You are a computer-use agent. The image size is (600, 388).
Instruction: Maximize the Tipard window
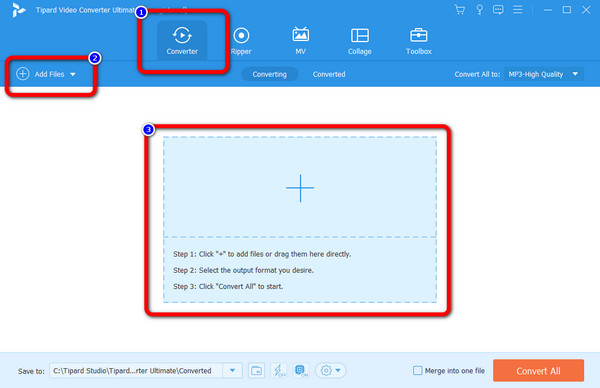coord(567,10)
